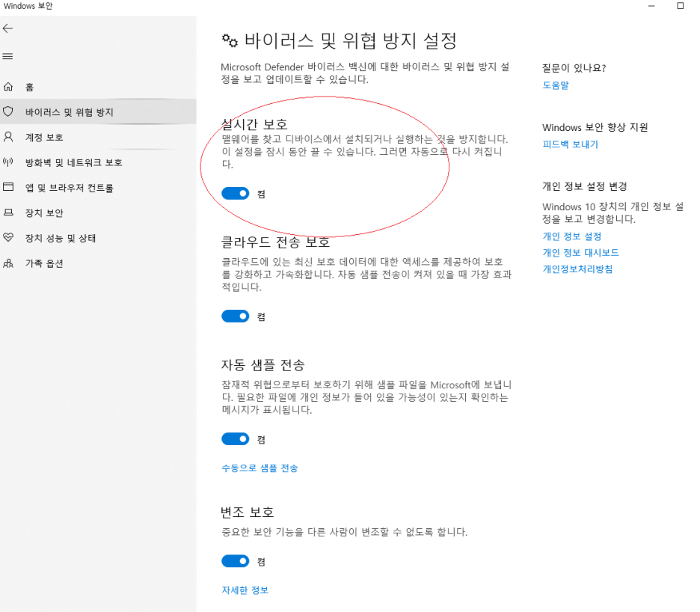Click 자세한 정보 link under 변조 보호
Image resolution: width=700 pixels, height=612 pixels.
(245, 590)
